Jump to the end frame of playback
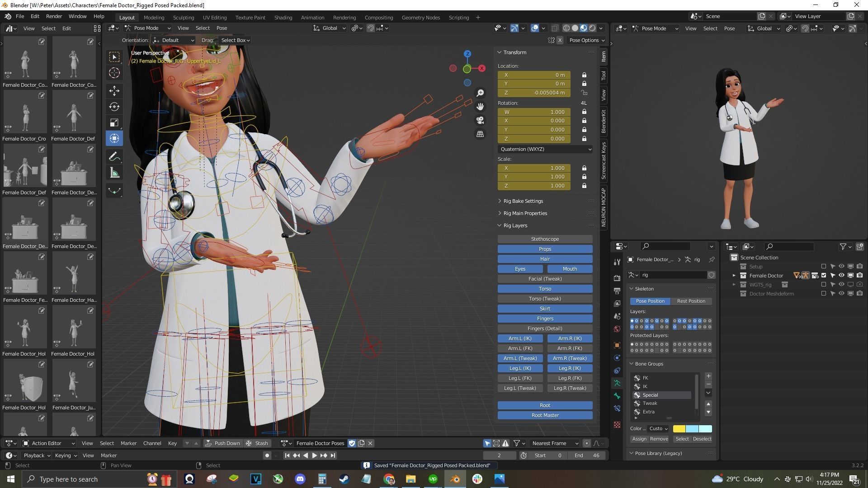The height and width of the screenshot is (488, 868). pos(333,455)
